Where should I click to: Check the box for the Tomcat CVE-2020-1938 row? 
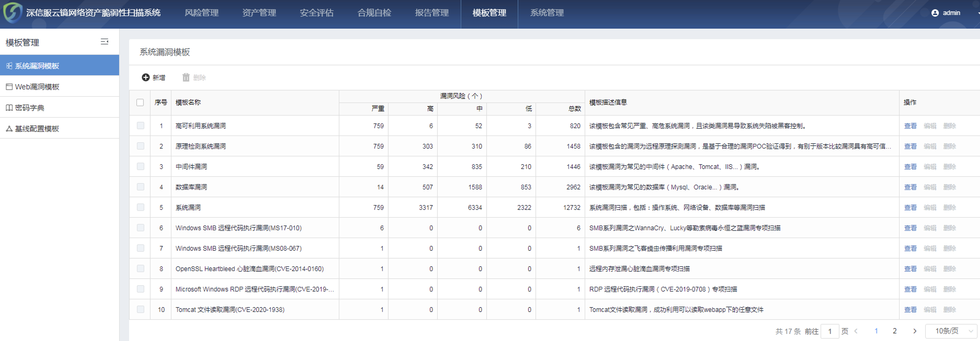pyautogui.click(x=140, y=309)
